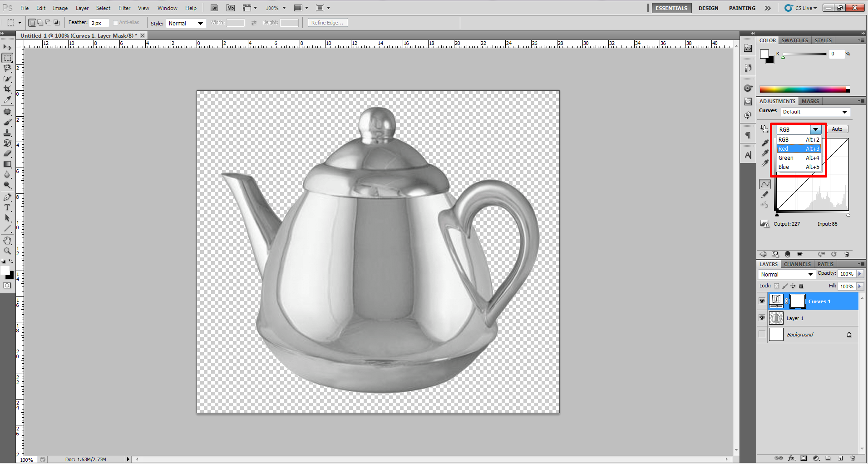Hide Layer 1 with its eye icon
868x464 pixels.
pos(762,318)
